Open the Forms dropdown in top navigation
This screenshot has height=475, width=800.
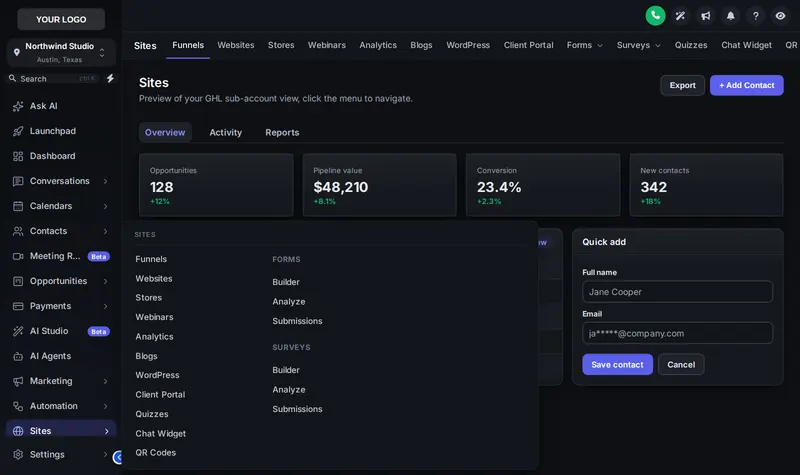[x=585, y=45]
